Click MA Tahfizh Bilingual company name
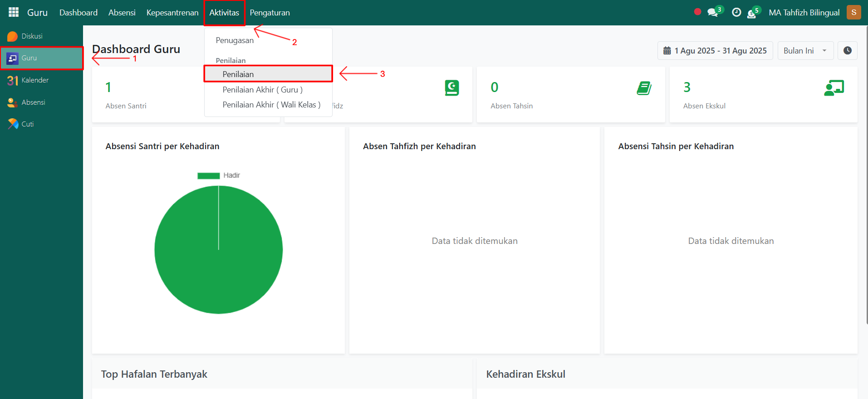Image resolution: width=868 pixels, height=399 pixels. 804,13
